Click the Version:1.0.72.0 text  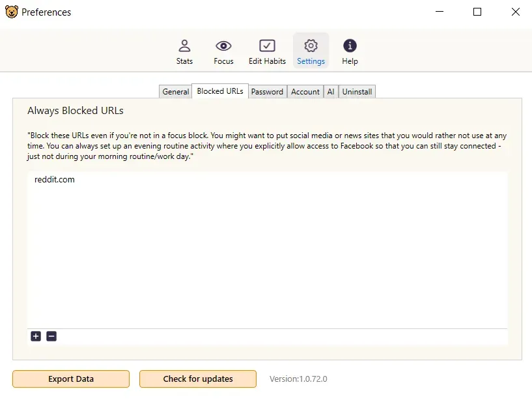pos(298,379)
